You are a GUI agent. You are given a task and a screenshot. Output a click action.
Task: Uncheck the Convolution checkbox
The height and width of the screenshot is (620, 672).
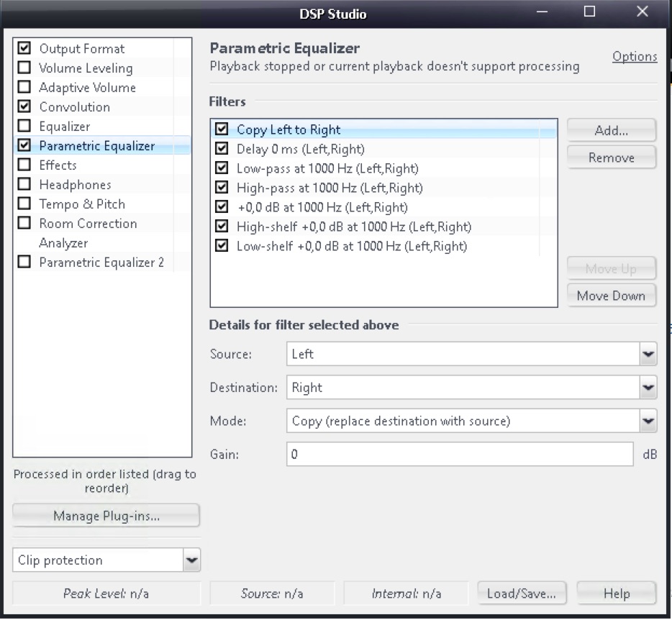pyautogui.click(x=24, y=106)
